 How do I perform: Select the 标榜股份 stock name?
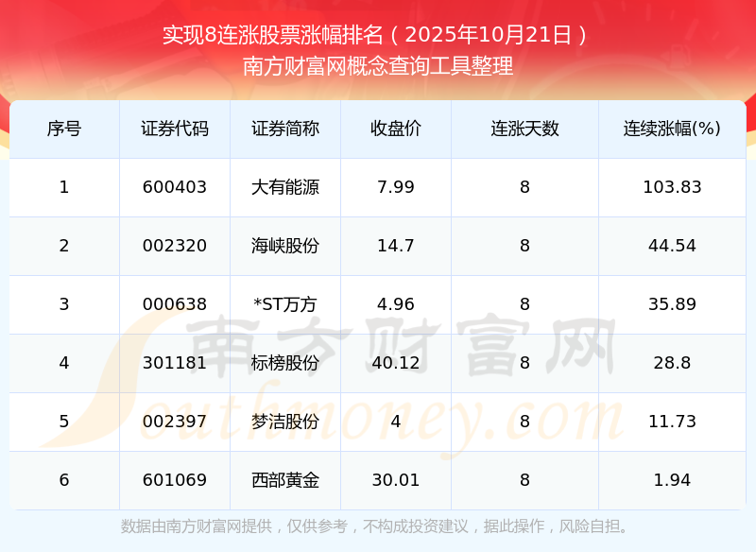(285, 363)
